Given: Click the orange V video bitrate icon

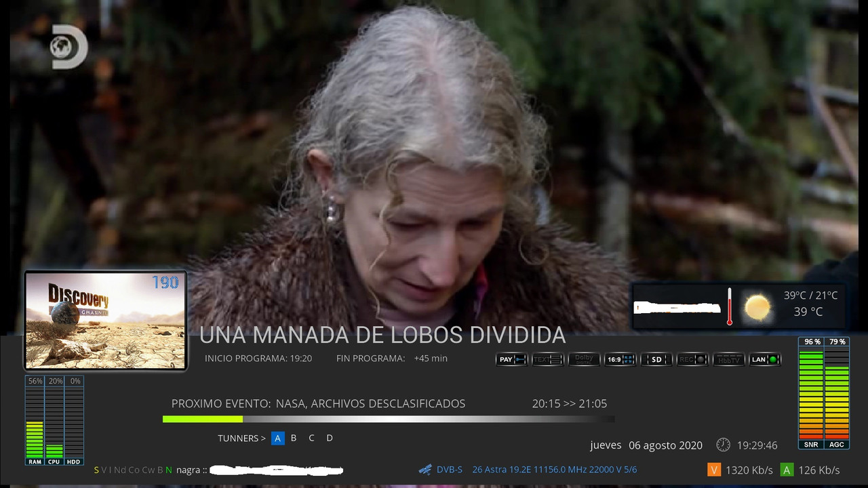Looking at the screenshot, I should pos(713,470).
